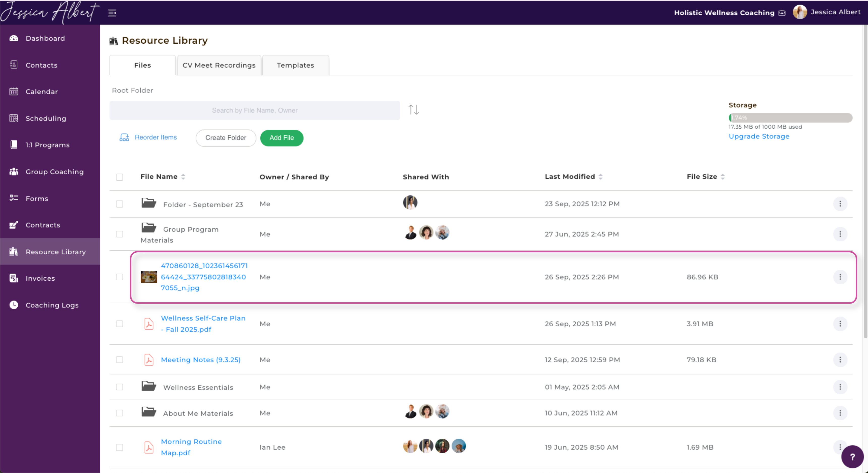Click the sort order arrows icon
The width and height of the screenshot is (868, 473).
413,110
